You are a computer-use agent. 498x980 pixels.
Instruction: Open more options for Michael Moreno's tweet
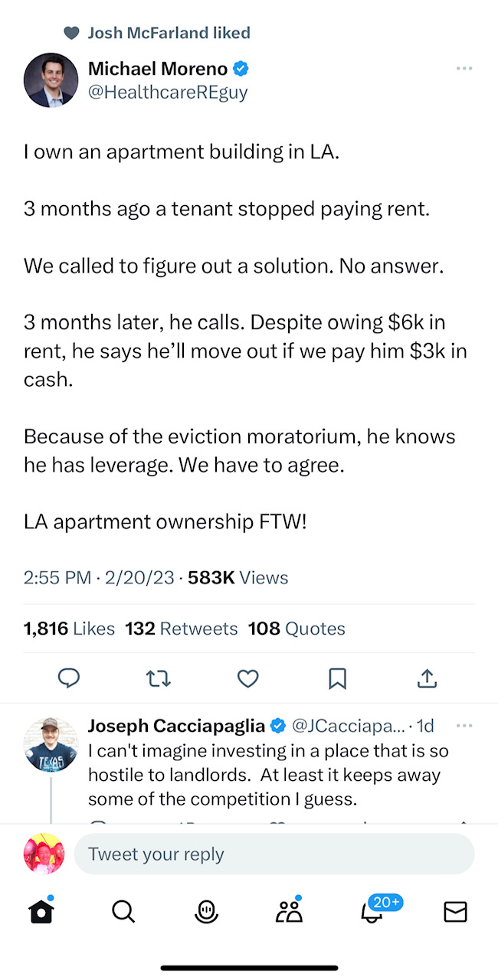(464, 69)
